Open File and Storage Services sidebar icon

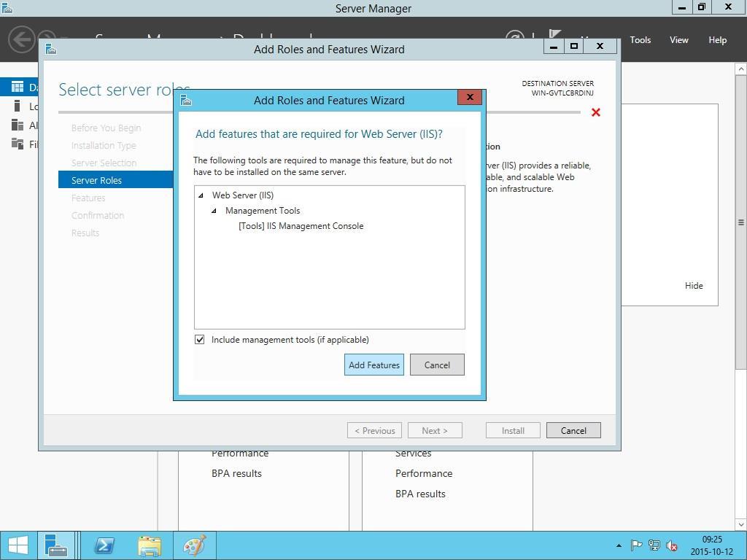[x=18, y=144]
